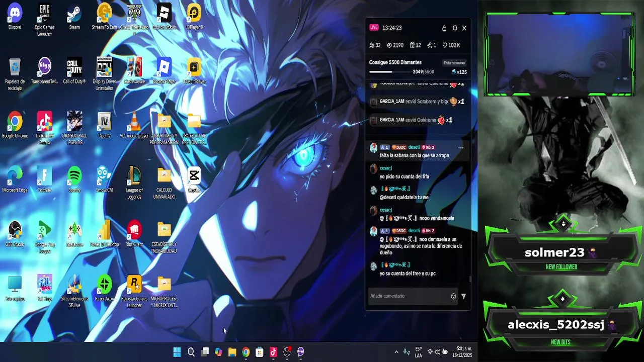Select the Microsoft Edge desktop icon
This screenshot has width=644, height=362.
(15, 180)
